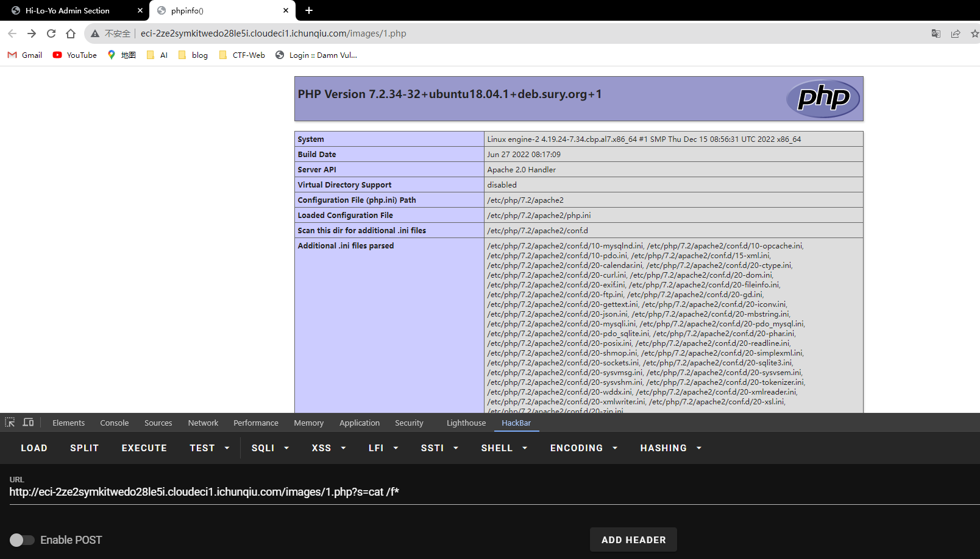This screenshot has height=559, width=980.
Task: Open the YouTube bookmark
Action: (75, 55)
